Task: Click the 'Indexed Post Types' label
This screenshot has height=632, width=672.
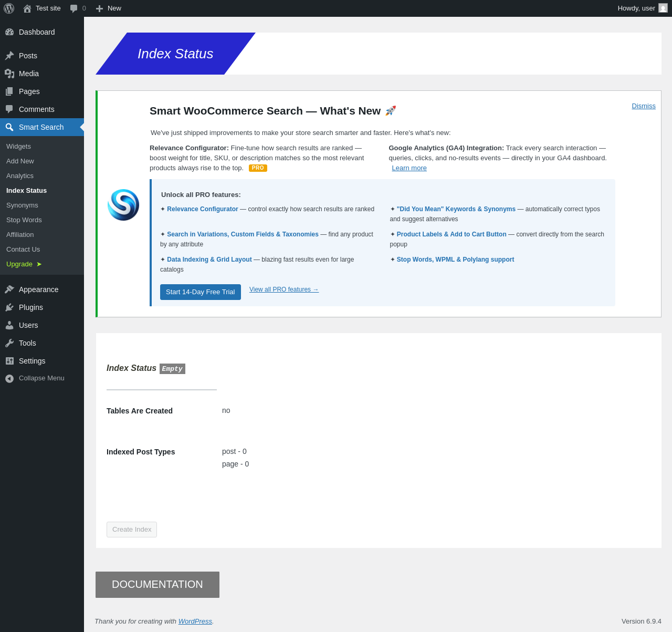Action: tap(141, 452)
